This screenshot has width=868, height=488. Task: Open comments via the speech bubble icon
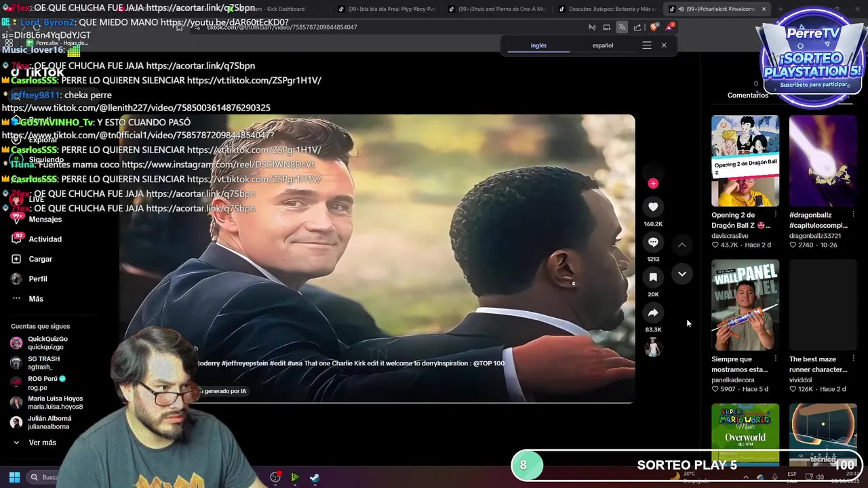click(653, 242)
